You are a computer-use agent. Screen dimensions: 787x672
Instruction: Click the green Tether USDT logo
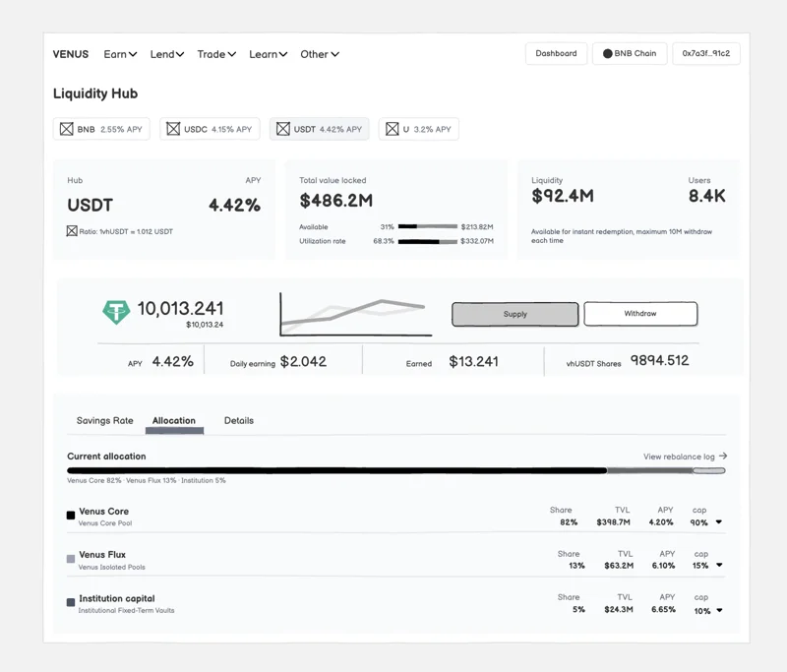coord(116,312)
